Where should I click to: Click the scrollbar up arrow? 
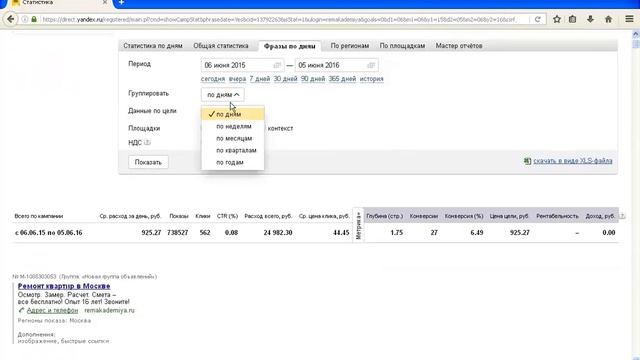pos(636,34)
